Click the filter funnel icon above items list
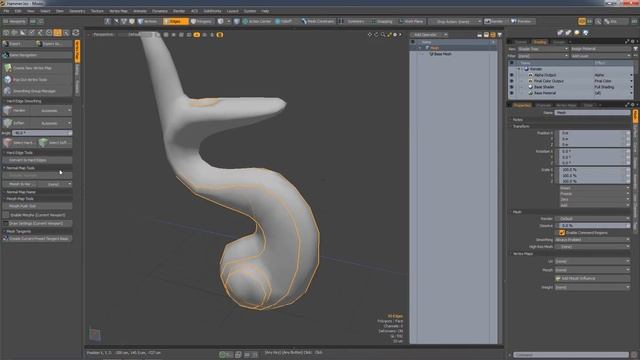Screen dimensions: 640x360 tap(500, 35)
